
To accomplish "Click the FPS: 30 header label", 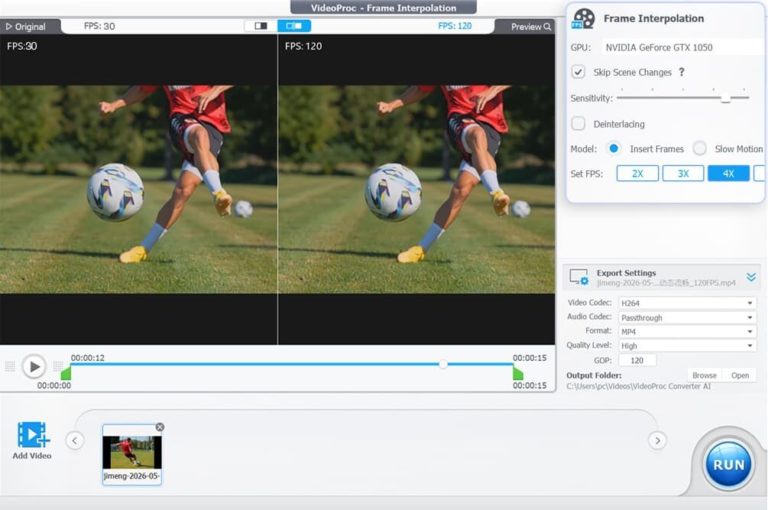I will 99,26.
